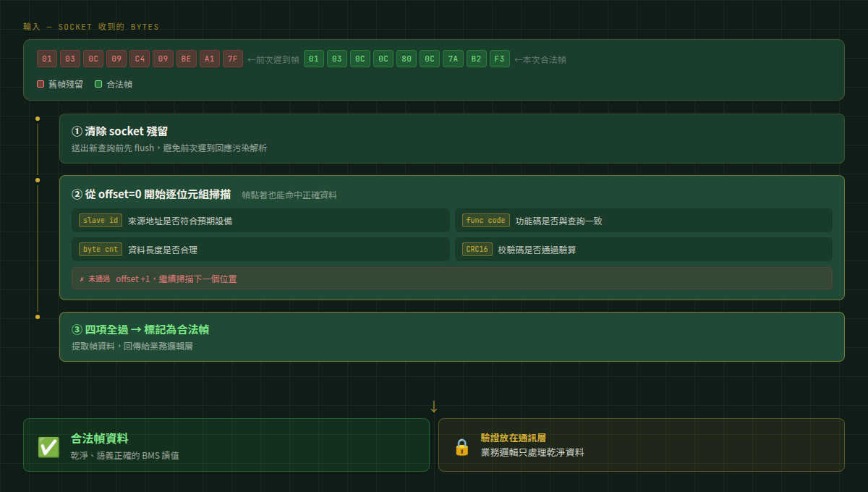Click ③ 四項全過 → 標記為合法幀 heading
Viewport: 868px width, 492px height.
click(x=140, y=329)
